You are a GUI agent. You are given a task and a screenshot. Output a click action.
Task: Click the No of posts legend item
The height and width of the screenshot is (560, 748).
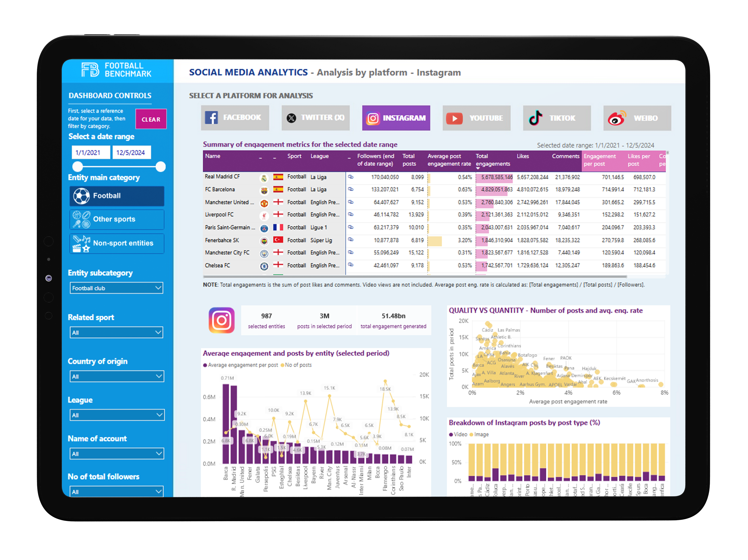[296, 365]
